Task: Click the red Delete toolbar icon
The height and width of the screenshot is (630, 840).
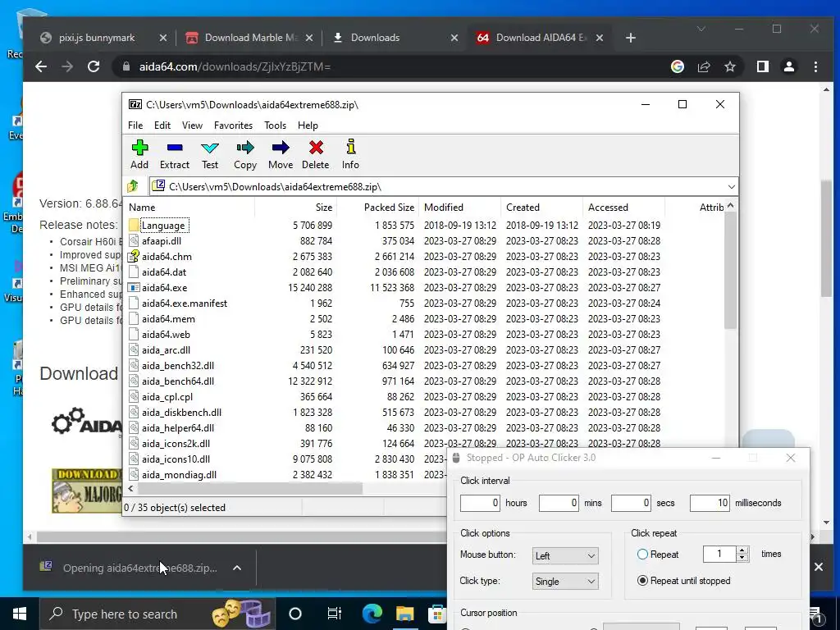Action: (316, 154)
